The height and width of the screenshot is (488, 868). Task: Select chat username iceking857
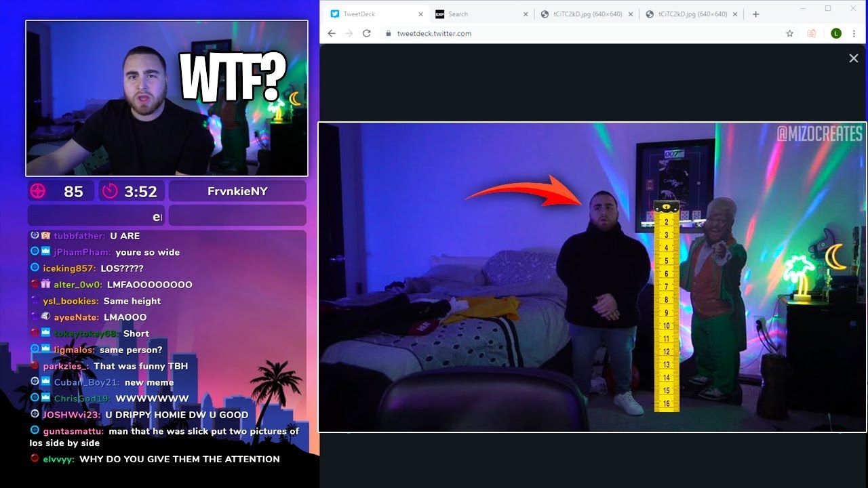pos(69,268)
